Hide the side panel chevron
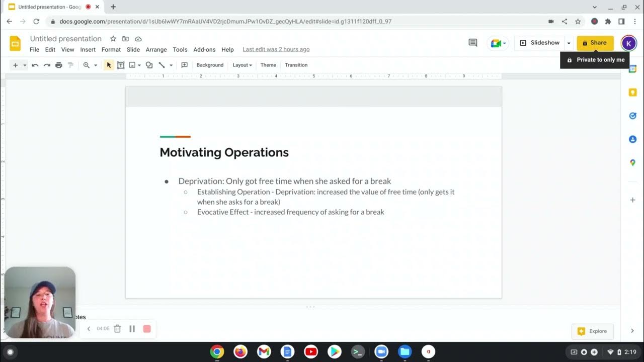Image resolution: width=644 pixels, height=362 pixels. (632, 331)
